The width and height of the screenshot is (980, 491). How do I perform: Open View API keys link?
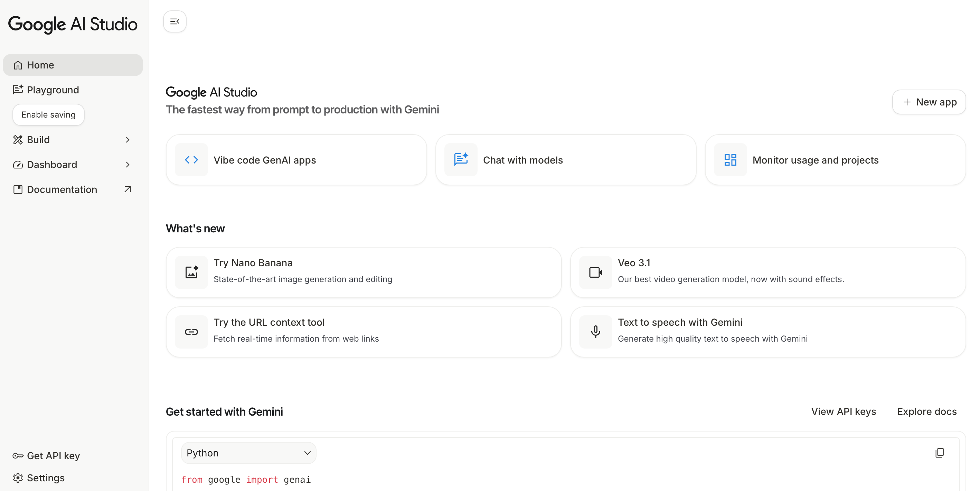[x=843, y=411]
